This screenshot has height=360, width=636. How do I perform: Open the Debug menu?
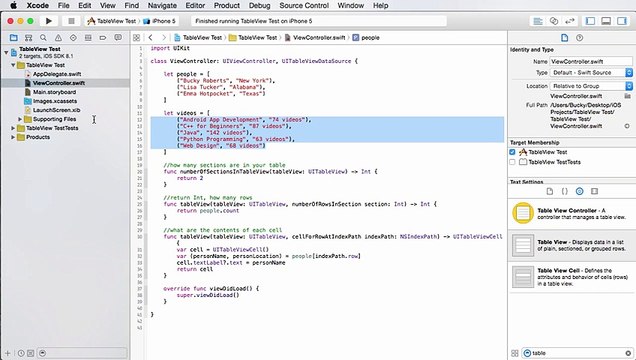pyautogui.click(x=260, y=6)
